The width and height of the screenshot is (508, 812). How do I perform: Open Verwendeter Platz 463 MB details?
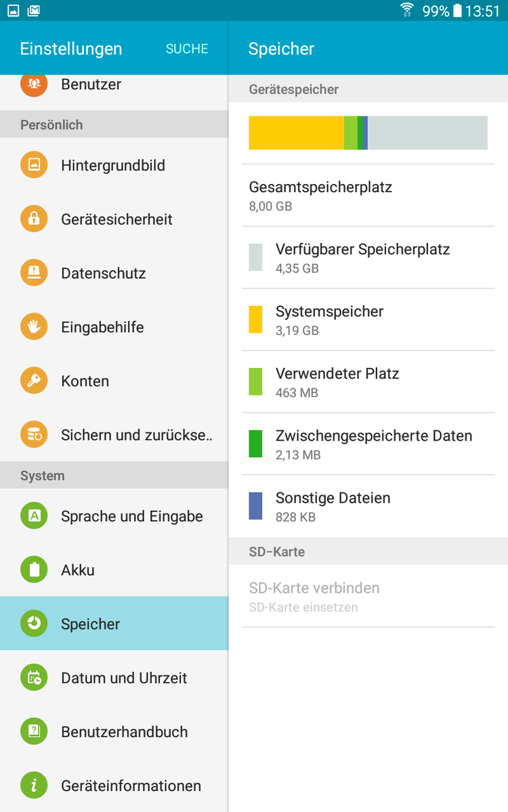pyautogui.click(x=368, y=382)
